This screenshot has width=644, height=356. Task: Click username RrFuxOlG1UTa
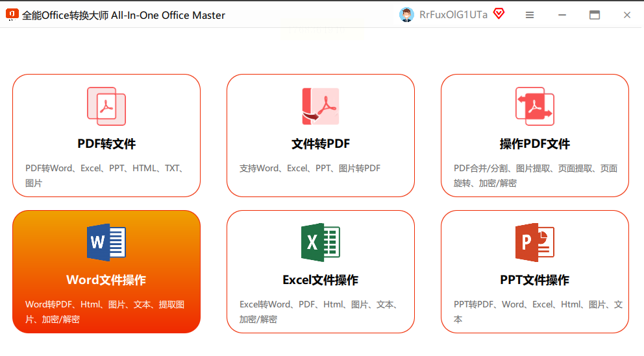pyautogui.click(x=453, y=15)
